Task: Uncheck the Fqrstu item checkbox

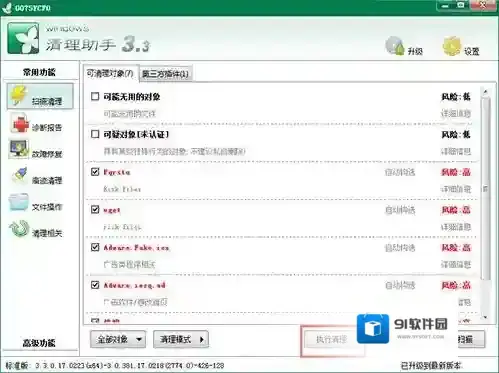Action: tap(95, 172)
